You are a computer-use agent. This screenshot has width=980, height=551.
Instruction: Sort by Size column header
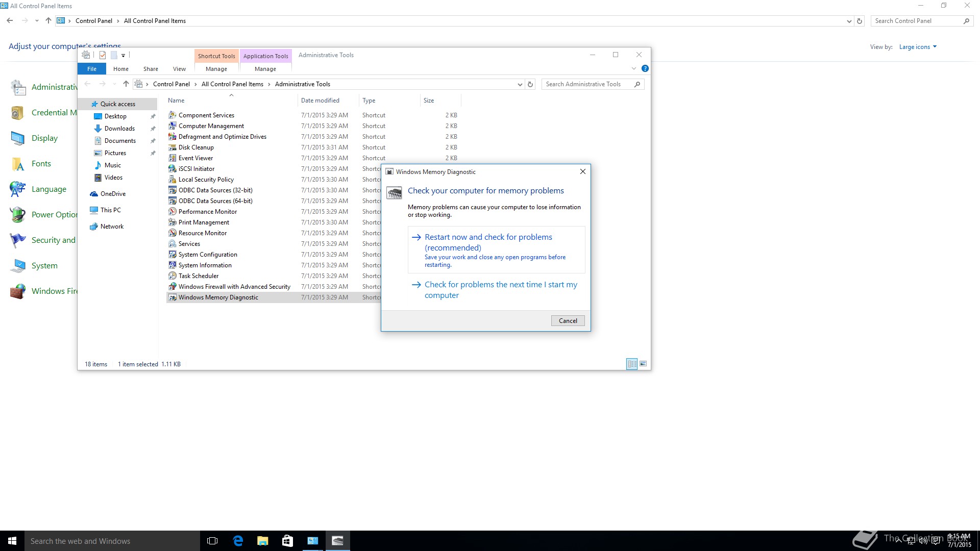tap(440, 101)
